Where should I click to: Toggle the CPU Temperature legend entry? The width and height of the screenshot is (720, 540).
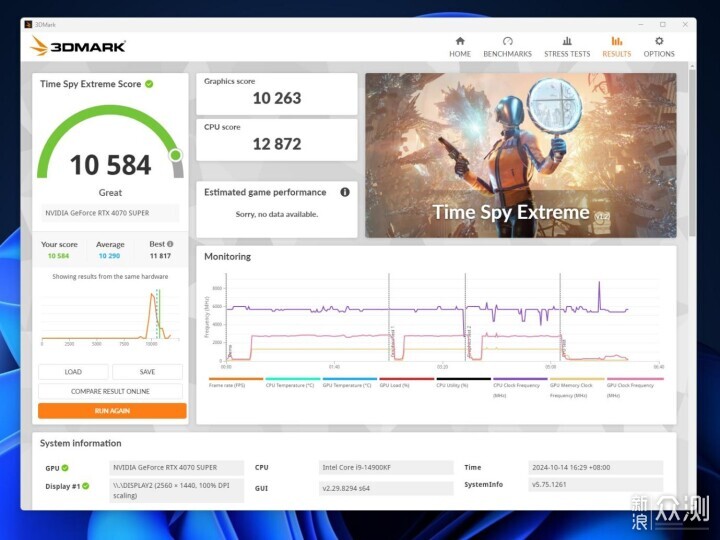coord(292,383)
